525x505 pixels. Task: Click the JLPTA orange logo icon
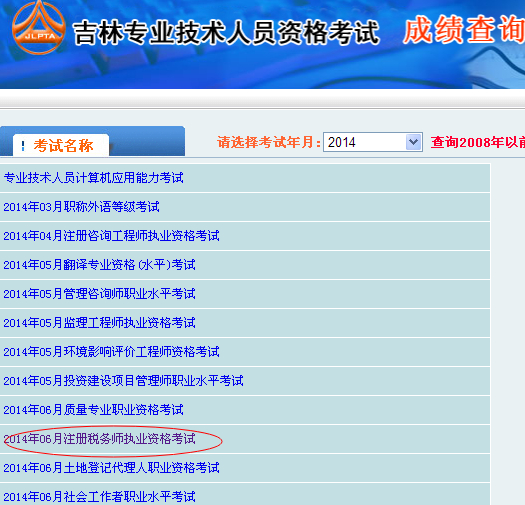point(39,28)
